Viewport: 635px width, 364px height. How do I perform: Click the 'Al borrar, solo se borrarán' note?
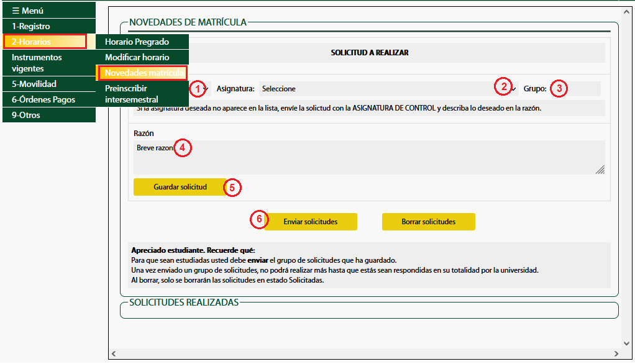(x=227, y=280)
